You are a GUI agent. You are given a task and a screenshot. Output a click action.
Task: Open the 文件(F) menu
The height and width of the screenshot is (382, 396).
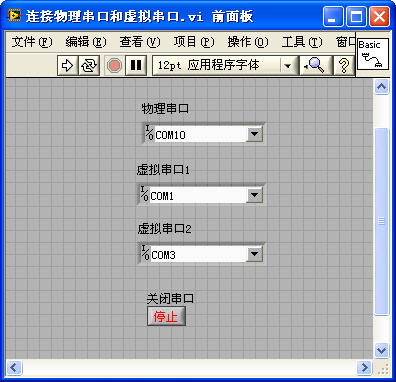tap(32, 42)
